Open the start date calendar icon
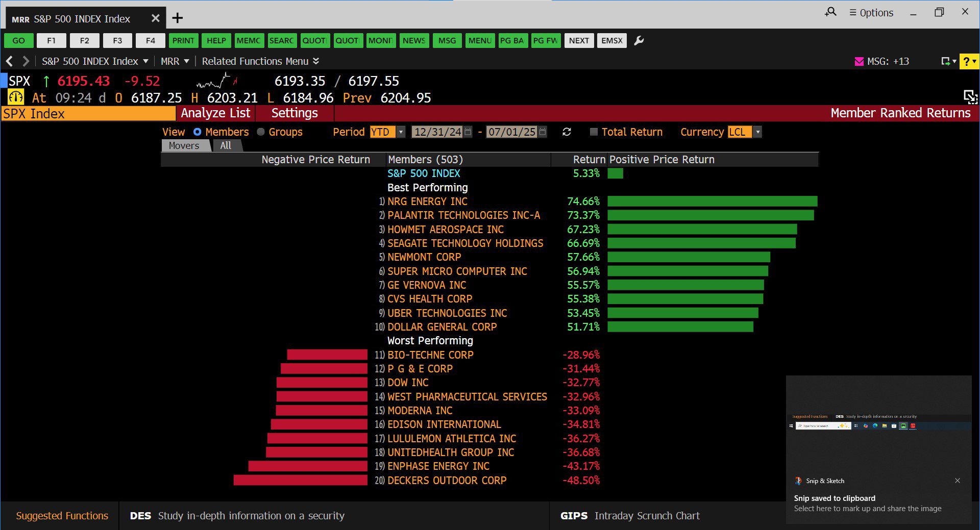Screen dimensions: 980x530 [x=468, y=132]
